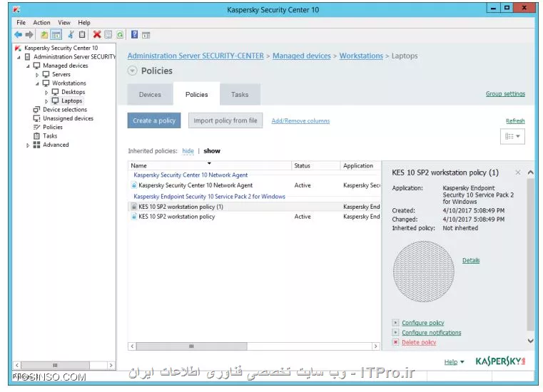Screen dimensions: 543x392
Task: Open the File menu
Action: [21, 23]
